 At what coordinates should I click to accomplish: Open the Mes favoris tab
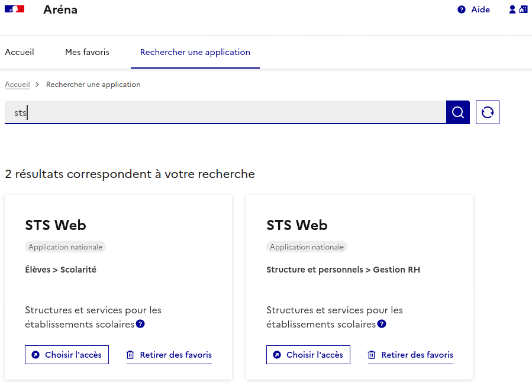tap(87, 52)
